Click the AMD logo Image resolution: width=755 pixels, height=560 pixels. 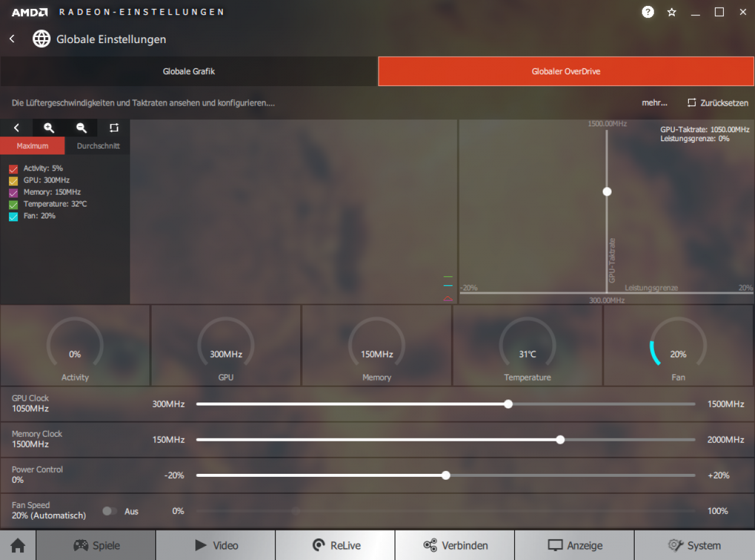[x=30, y=12]
